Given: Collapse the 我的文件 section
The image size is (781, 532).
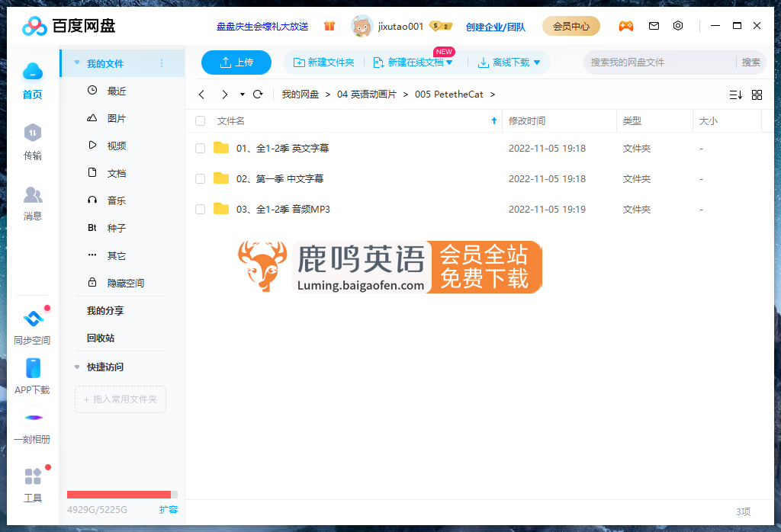Looking at the screenshot, I should click(x=76, y=64).
